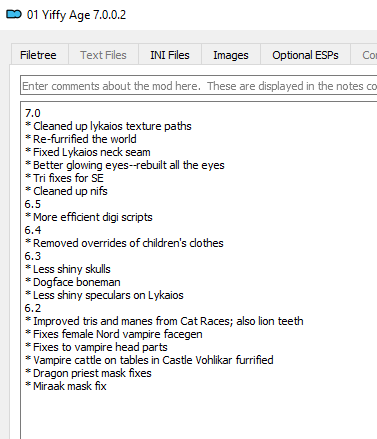The width and height of the screenshot is (377, 439).
Task: Click 'Cleaned up lykaios texture paths' line
Action: [108, 126]
